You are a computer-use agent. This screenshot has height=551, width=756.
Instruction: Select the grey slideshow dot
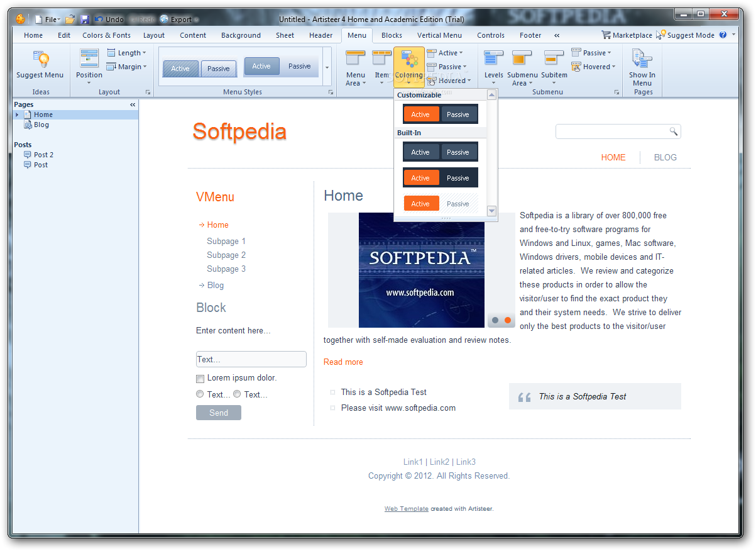[x=495, y=320]
